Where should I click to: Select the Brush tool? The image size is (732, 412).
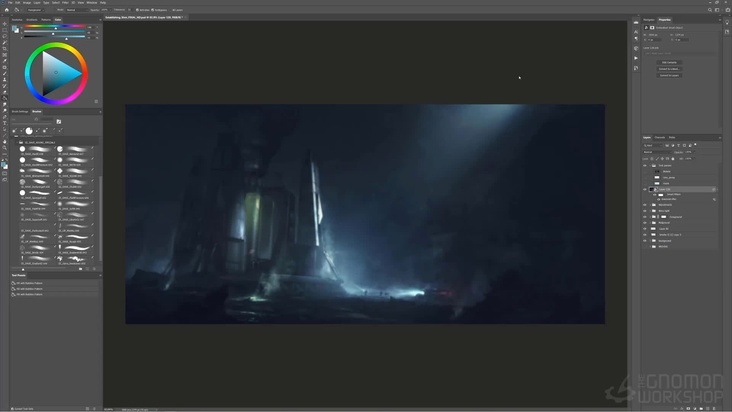(x=5, y=73)
